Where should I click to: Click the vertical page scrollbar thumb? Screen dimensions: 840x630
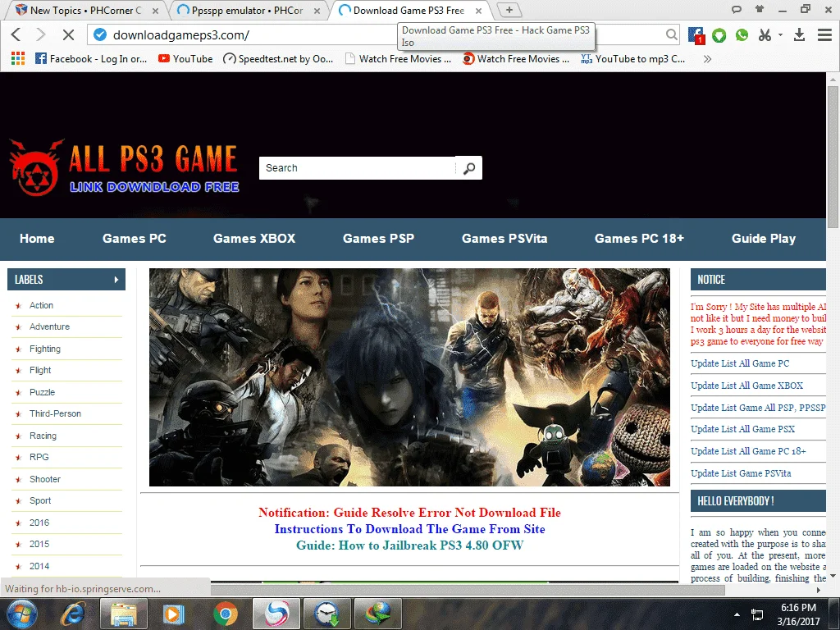[x=833, y=157]
